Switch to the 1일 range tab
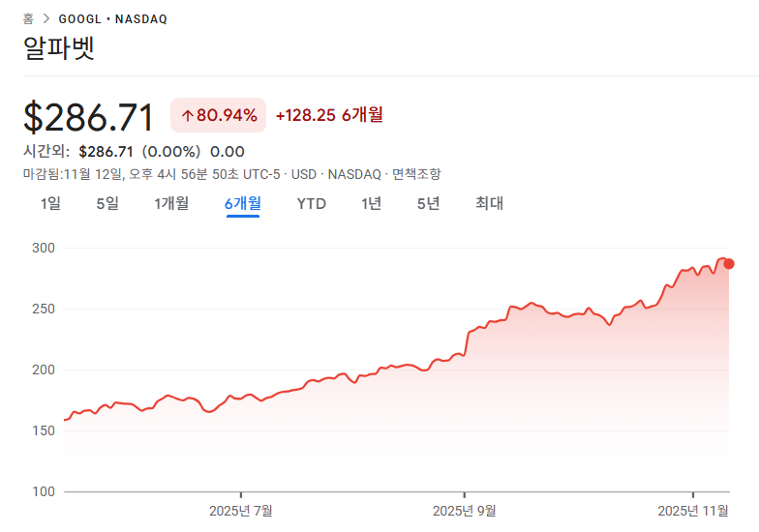This screenshot has height=532, width=759. 50,203
